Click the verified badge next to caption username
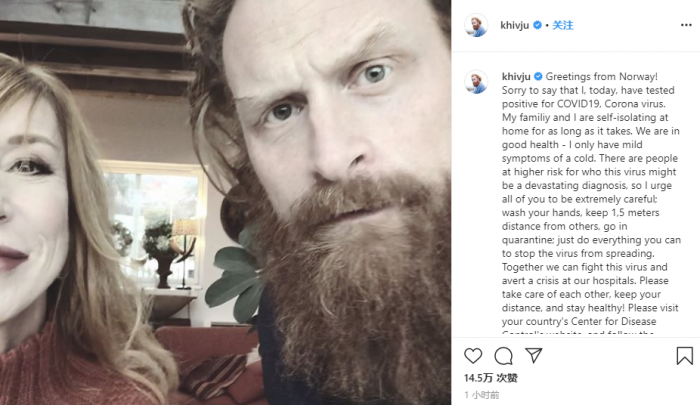700x405 pixels. coord(538,76)
